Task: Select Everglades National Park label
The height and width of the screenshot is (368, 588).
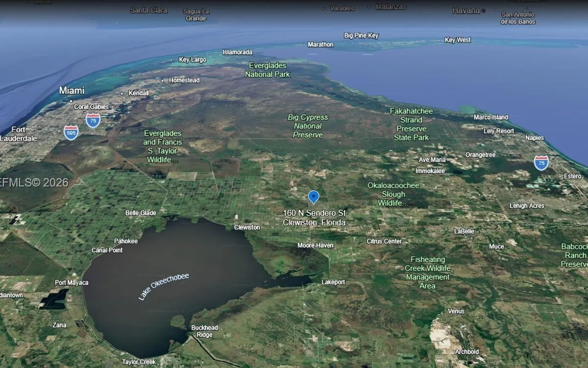Action: click(267, 70)
